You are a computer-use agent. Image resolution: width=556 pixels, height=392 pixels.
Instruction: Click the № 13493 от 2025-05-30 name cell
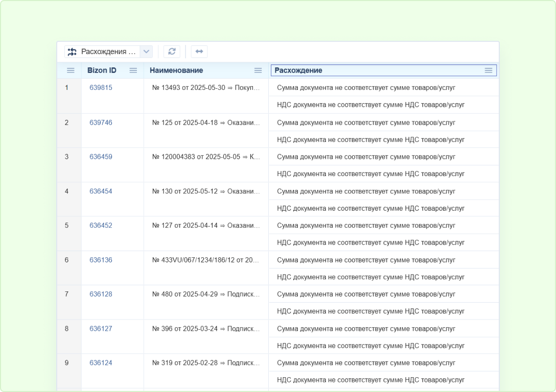pos(206,88)
